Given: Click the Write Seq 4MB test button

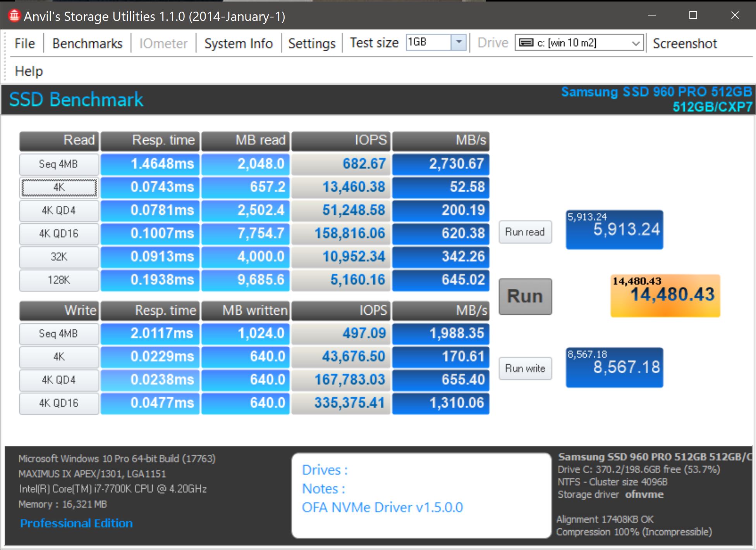Looking at the screenshot, I should pos(59,334).
